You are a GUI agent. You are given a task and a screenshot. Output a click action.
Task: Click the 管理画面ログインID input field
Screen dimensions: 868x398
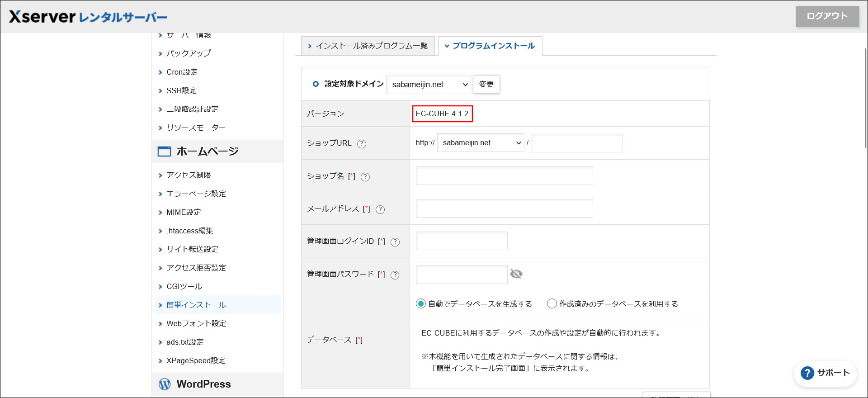462,241
